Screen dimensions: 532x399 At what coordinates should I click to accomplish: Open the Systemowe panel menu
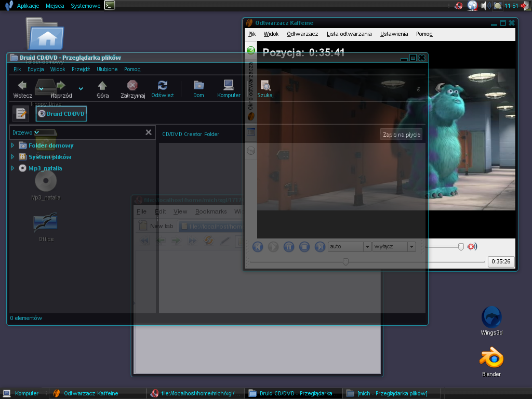pos(86,6)
